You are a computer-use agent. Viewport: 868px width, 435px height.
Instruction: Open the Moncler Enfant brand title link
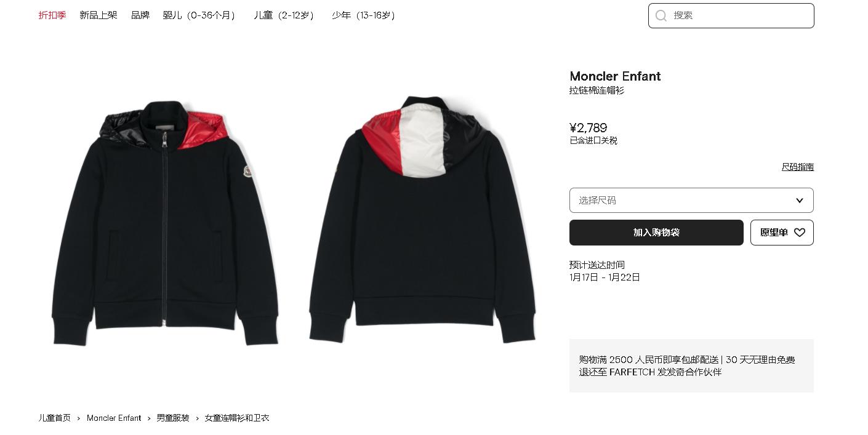[x=615, y=76]
